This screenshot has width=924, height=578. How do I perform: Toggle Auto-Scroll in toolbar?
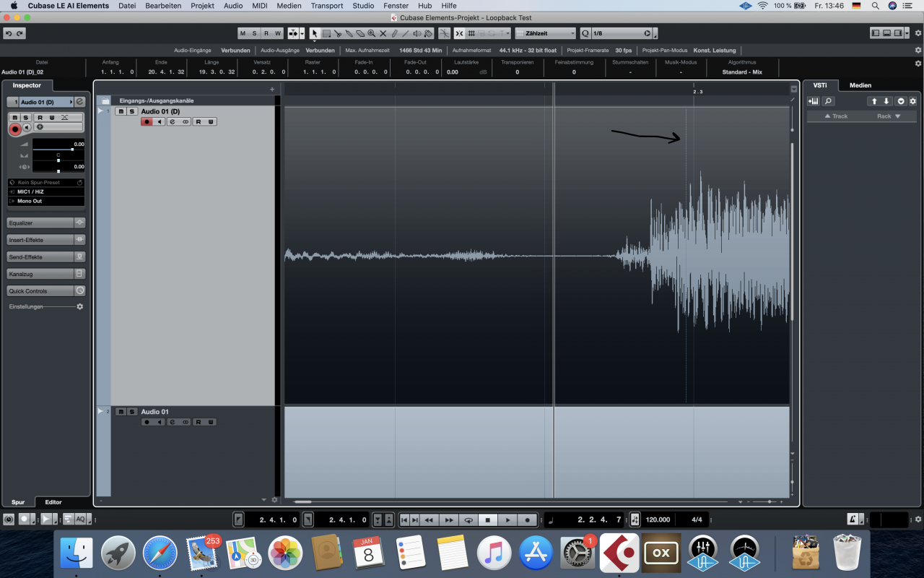click(293, 33)
